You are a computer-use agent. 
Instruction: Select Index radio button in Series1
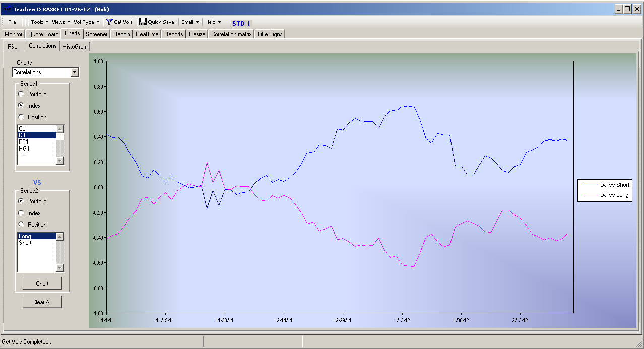pos(21,106)
